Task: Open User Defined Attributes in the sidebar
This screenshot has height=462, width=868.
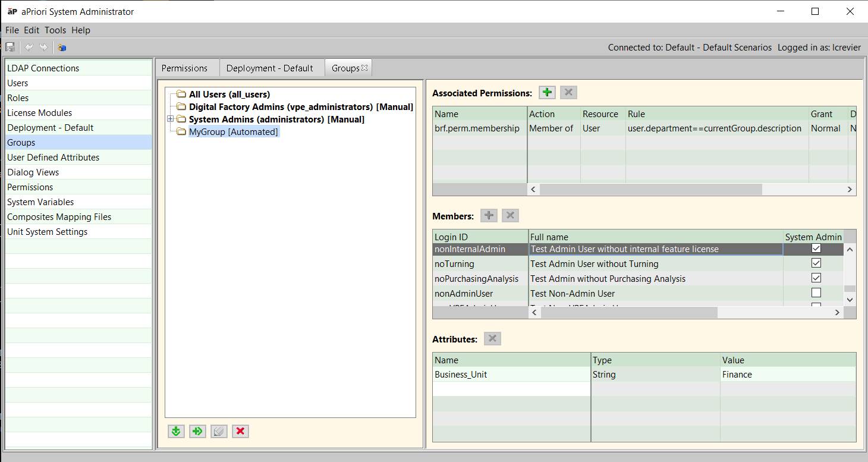Action: 53,158
